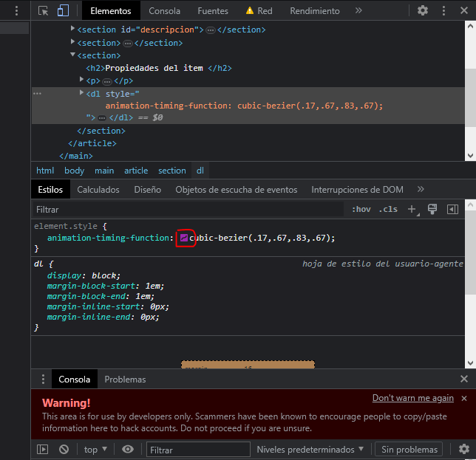This screenshot has height=460, width=476.
Task: Toggle the :hov element state panel
Action: click(x=361, y=210)
